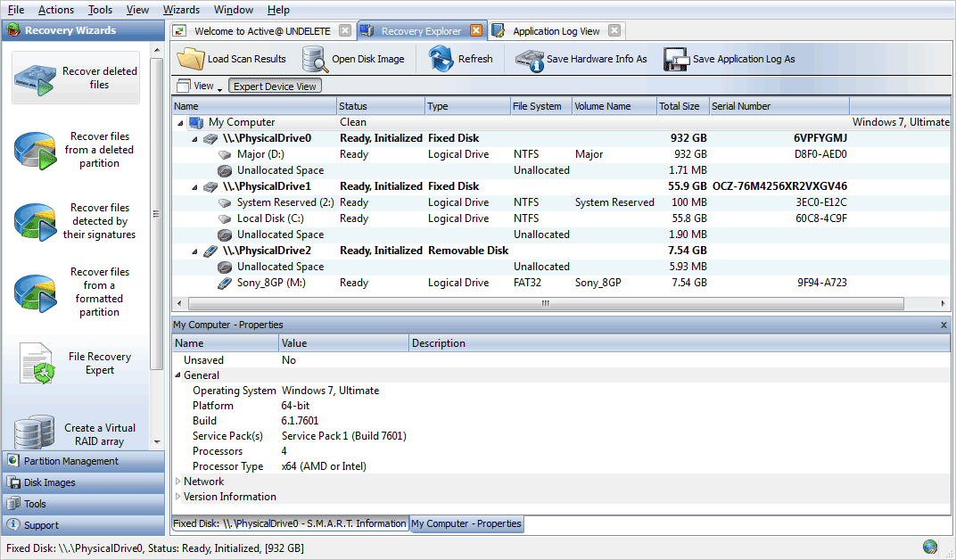The height and width of the screenshot is (560, 956).
Task: Open the Wizards menu
Action: [181, 10]
